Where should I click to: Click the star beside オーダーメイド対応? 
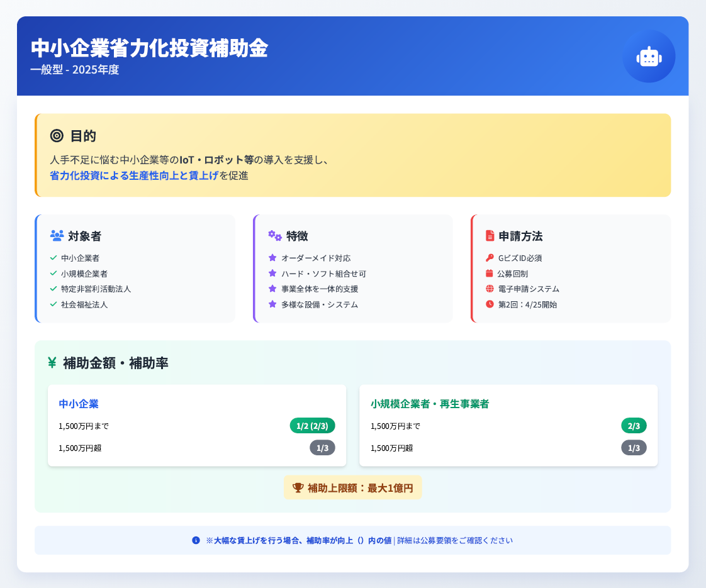pos(272,258)
